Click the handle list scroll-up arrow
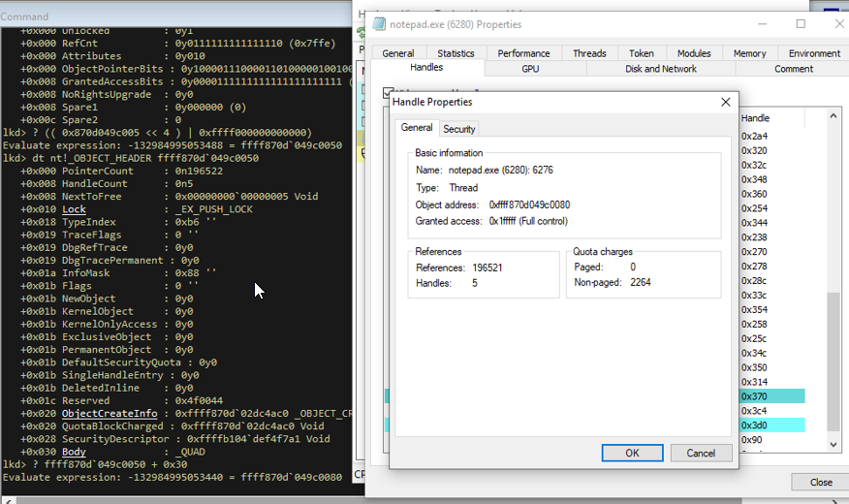Viewport: 849px width, 504px height. pyautogui.click(x=833, y=116)
